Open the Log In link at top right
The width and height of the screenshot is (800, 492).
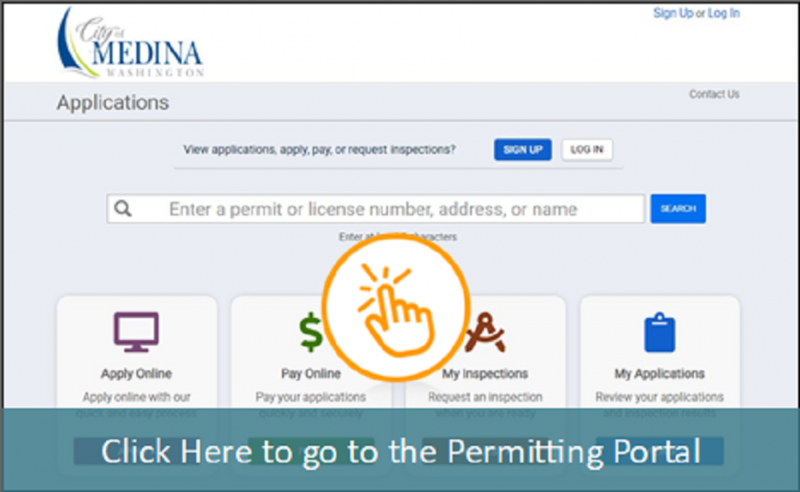(723, 13)
